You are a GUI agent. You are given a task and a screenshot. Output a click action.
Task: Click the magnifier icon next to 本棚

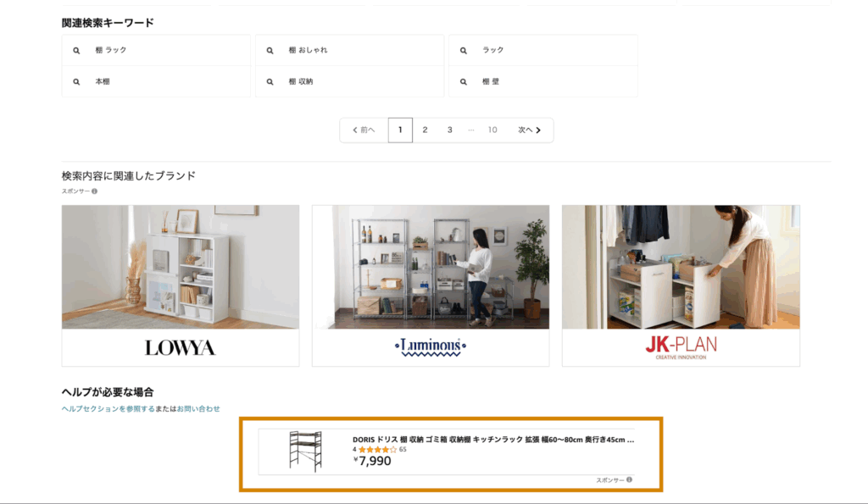click(x=76, y=82)
